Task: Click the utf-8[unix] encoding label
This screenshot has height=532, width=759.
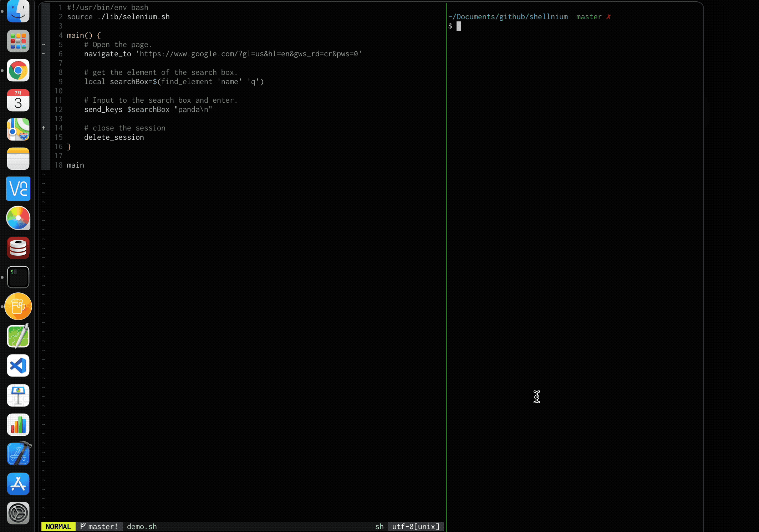Action: point(415,527)
